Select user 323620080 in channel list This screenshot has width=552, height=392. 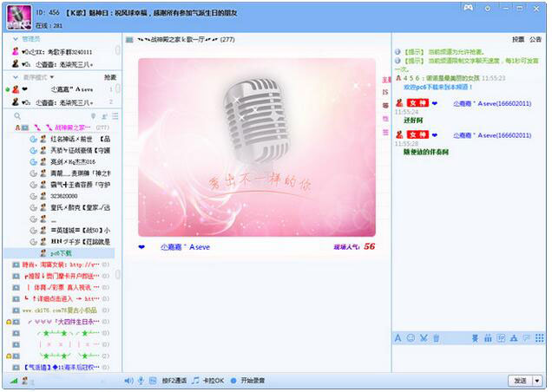64,196
